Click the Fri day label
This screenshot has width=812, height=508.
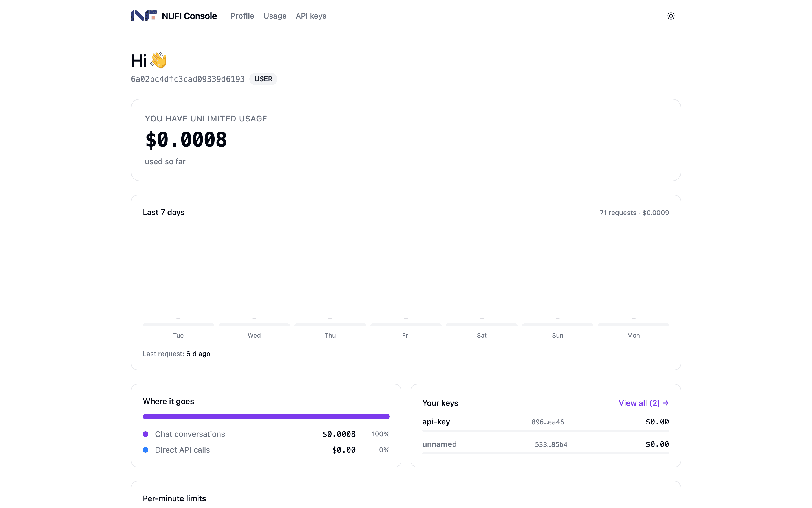406,335
